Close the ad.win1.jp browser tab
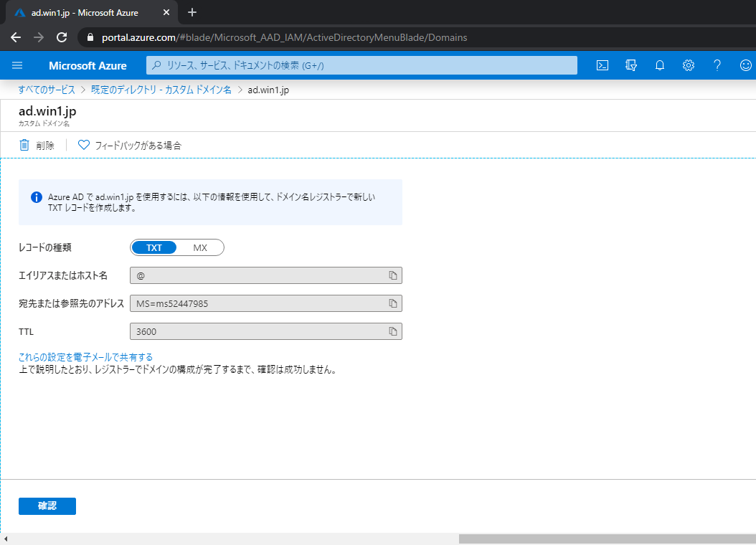The width and height of the screenshot is (756, 545). (x=166, y=12)
